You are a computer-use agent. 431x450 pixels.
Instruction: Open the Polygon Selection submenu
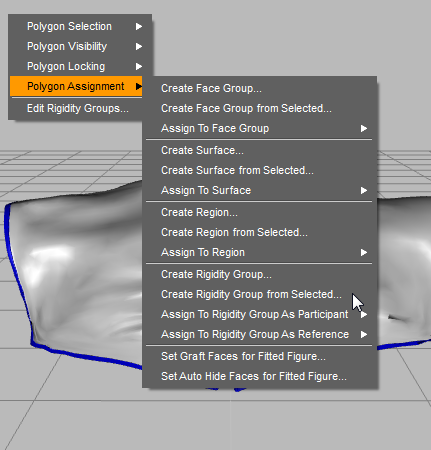tap(80, 26)
